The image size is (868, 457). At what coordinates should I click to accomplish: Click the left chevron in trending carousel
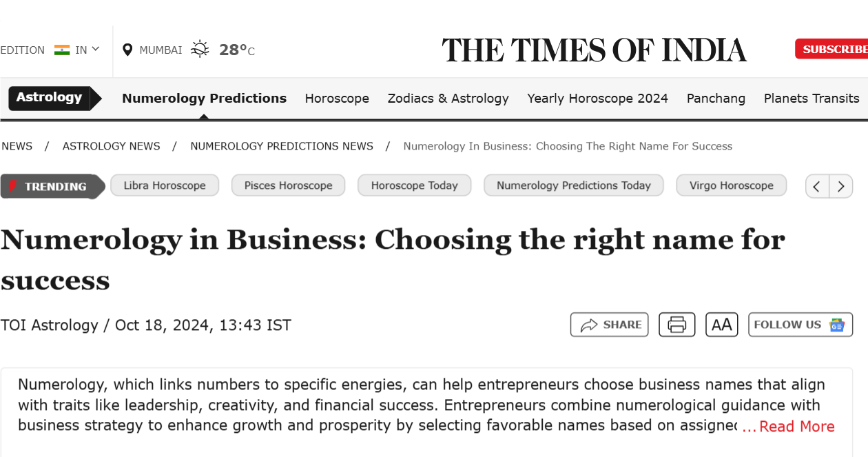[x=817, y=186]
